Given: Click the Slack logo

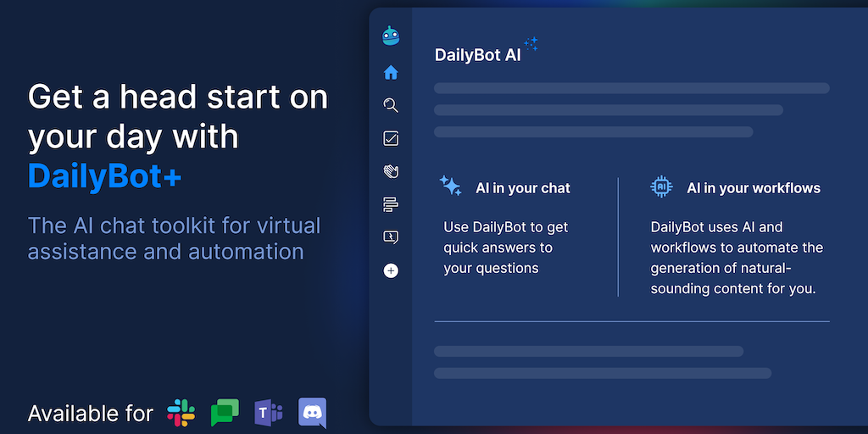Looking at the screenshot, I should 181,413.
